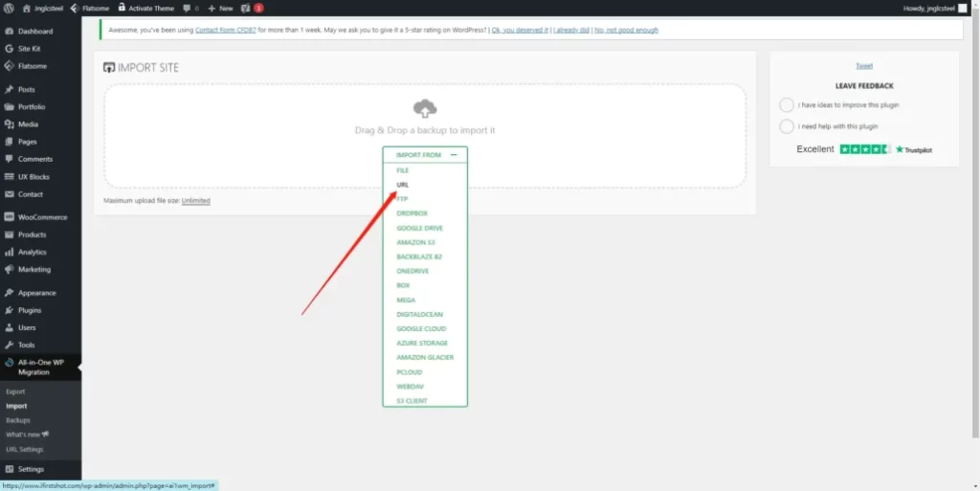Open Contact envelope icon
This screenshot has height=491, width=980.
tap(9, 194)
